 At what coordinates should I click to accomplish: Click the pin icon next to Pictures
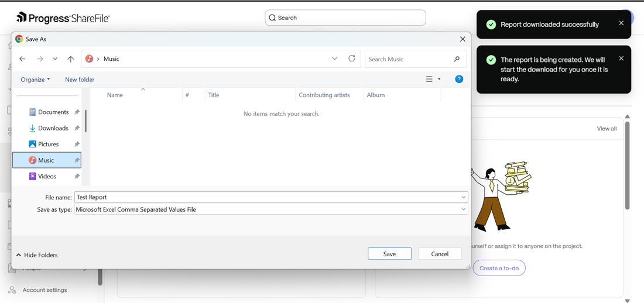[x=76, y=144]
